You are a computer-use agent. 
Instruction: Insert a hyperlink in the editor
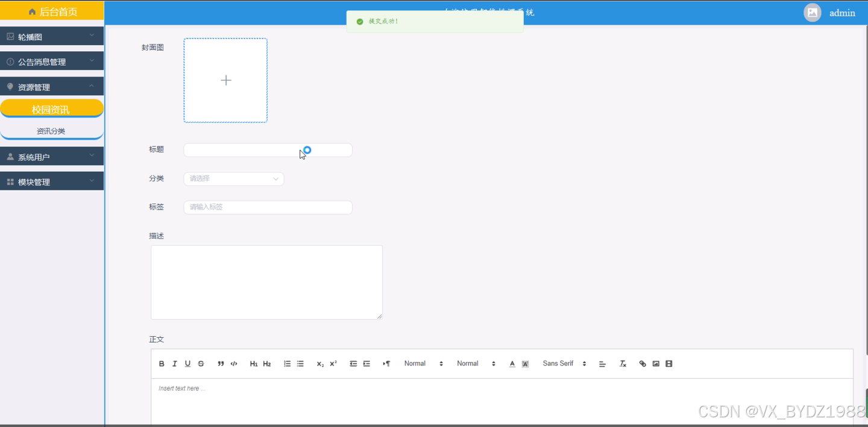(x=643, y=364)
